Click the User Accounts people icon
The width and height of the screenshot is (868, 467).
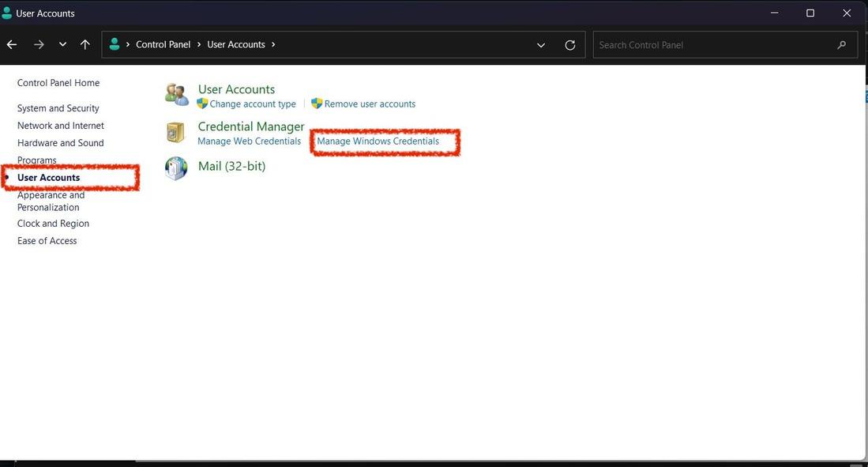tap(177, 94)
